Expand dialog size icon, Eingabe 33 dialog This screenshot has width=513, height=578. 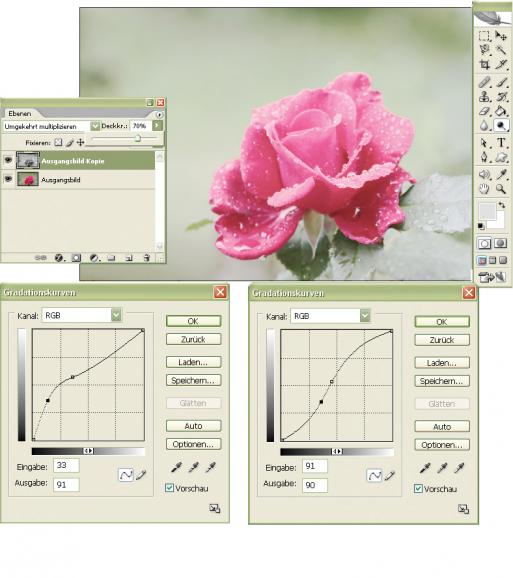tap(214, 509)
